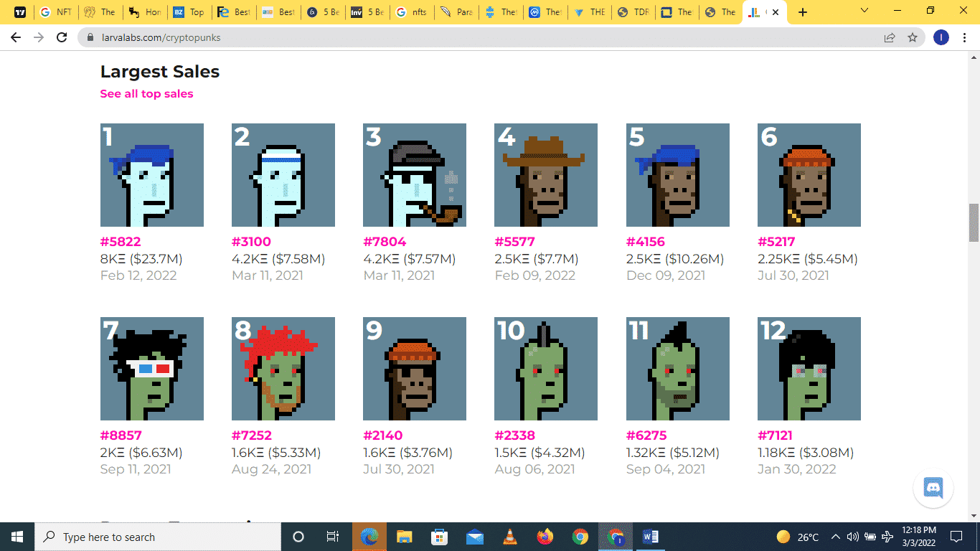Open punk #7804 link
This screenshot has width=980, height=551.
pyautogui.click(x=383, y=242)
